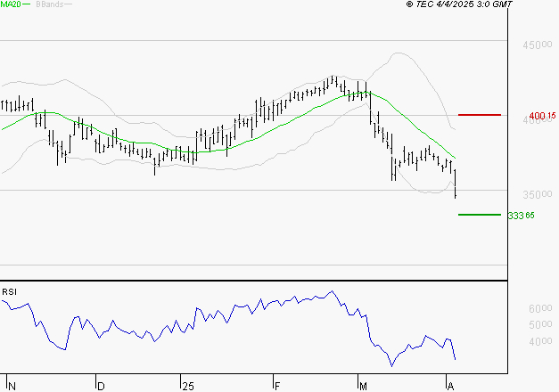Select the D month marker on the time axis
This screenshot has width=559, height=392.
tap(101, 386)
